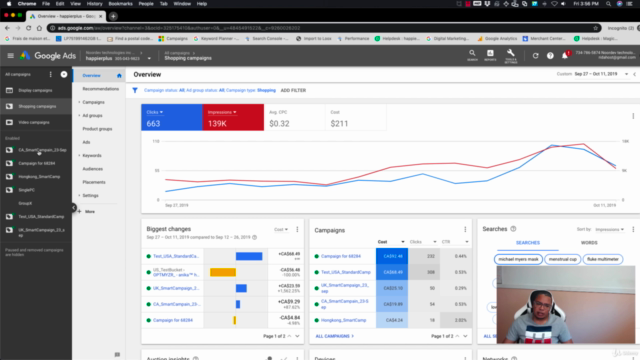Open the chart options three-dot menu

[633, 116]
